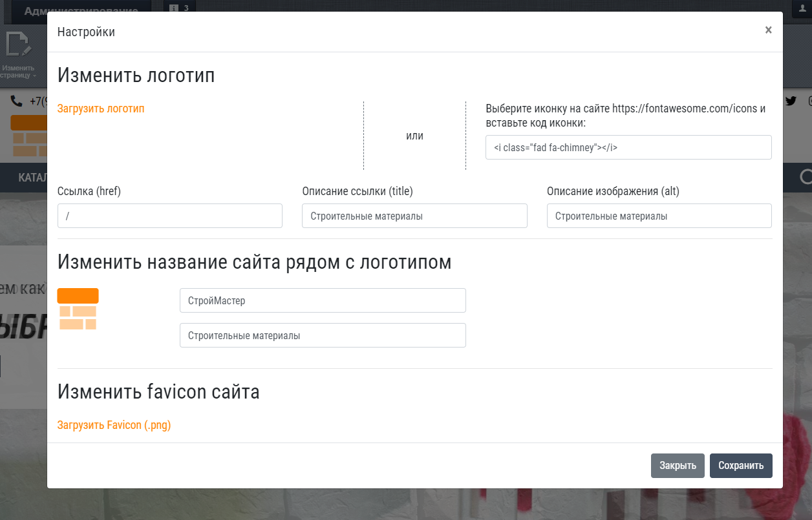This screenshot has height=520, width=812.
Task: Click the СтройМастер site name field
Action: [x=322, y=300]
